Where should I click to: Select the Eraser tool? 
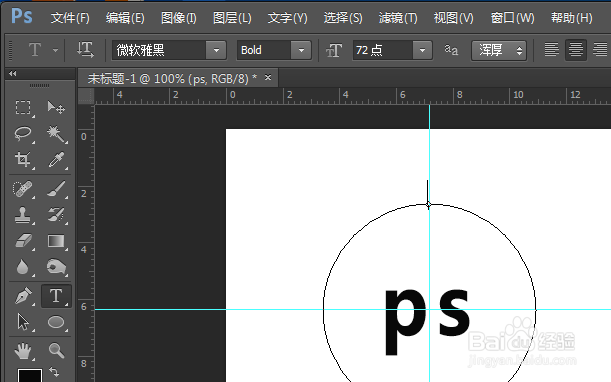(x=23, y=241)
